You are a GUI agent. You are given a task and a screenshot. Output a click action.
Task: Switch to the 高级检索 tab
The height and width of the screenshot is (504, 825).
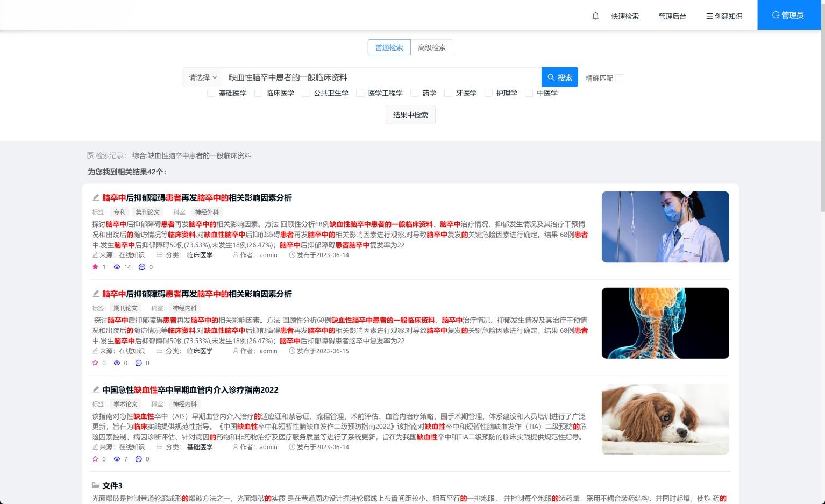tap(432, 47)
